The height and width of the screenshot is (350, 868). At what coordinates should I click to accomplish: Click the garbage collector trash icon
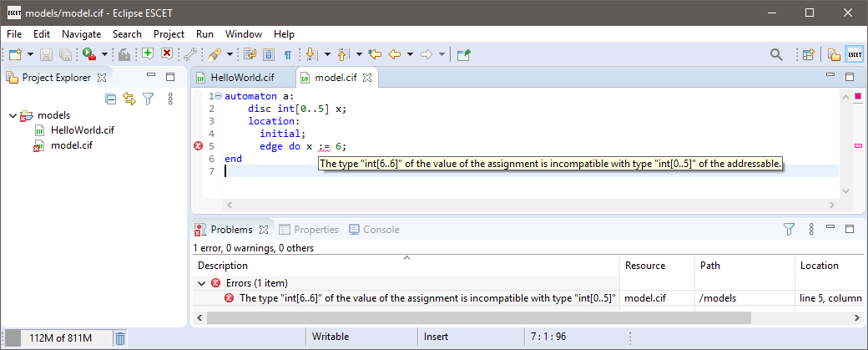(x=120, y=338)
